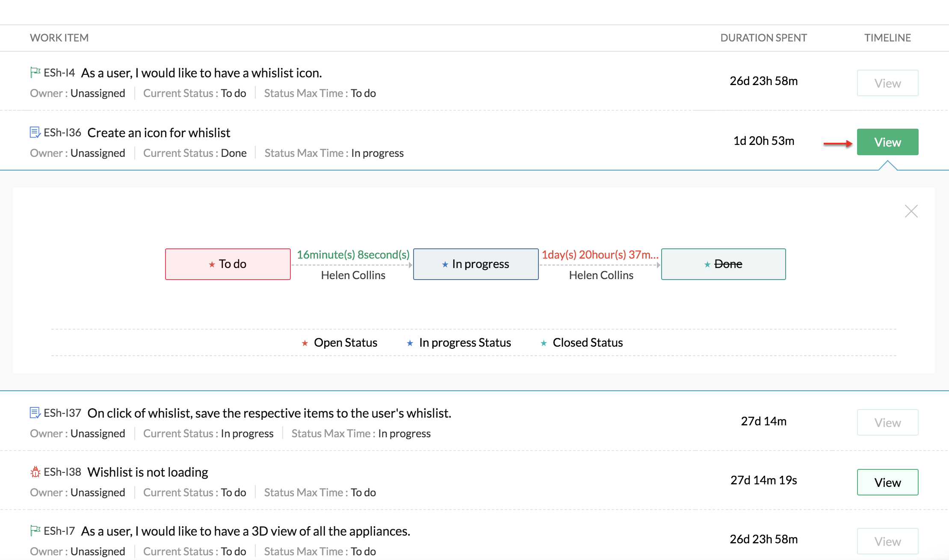The width and height of the screenshot is (949, 560).
Task: Click the Duration Spent column header
Action: point(763,38)
